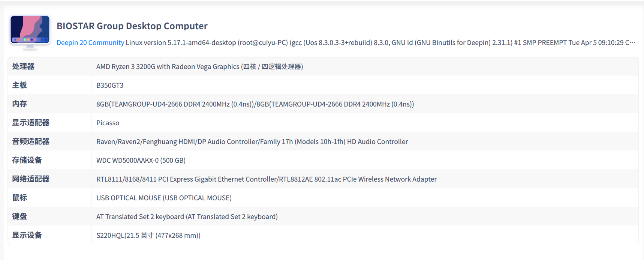
Task: Select the 存储设备 row label
Action: coord(27,160)
